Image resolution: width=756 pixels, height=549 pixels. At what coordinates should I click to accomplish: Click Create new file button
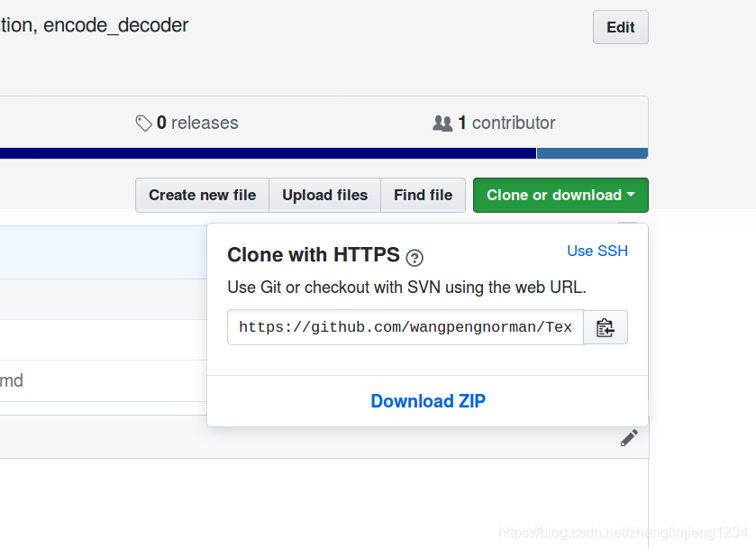(x=202, y=195)
